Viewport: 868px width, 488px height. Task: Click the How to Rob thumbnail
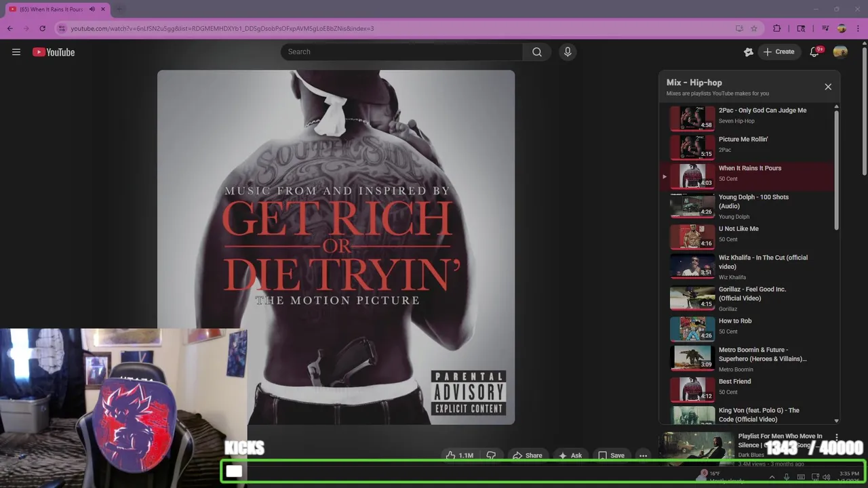[692, 329]
